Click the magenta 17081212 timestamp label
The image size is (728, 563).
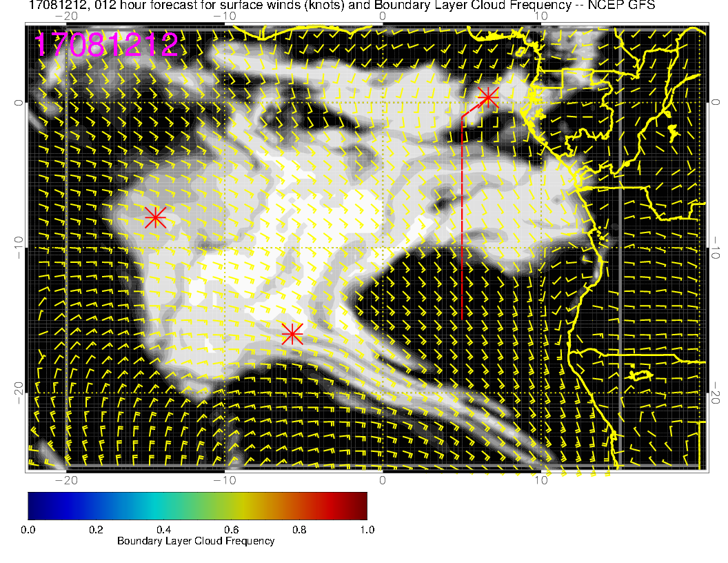pos(106,45)
